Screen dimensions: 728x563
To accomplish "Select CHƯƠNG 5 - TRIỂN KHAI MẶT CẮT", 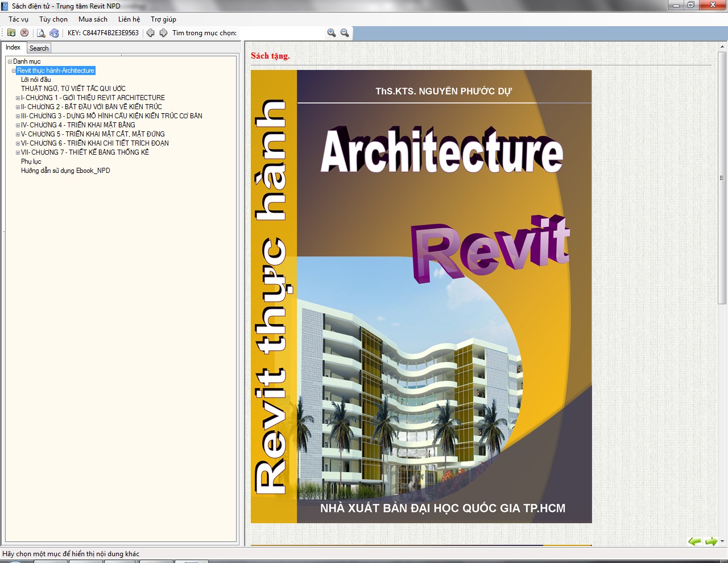I will [93, 134].
